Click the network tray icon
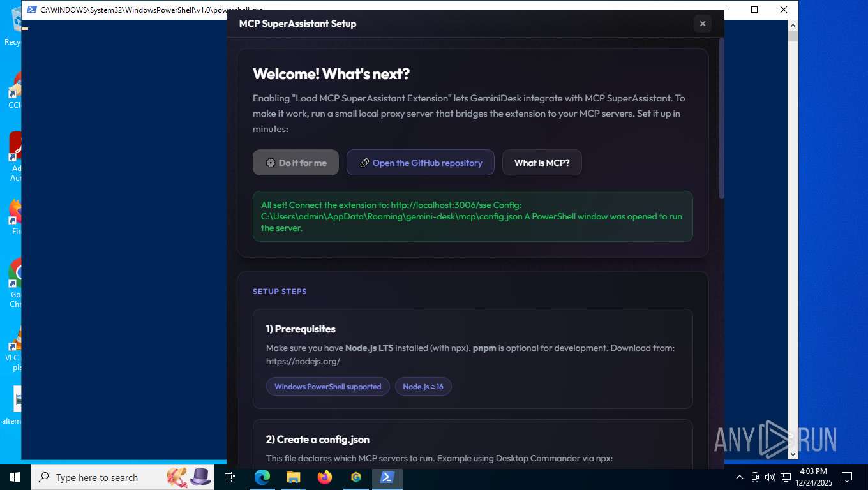The image size is (868, 490). pos(786,477)
